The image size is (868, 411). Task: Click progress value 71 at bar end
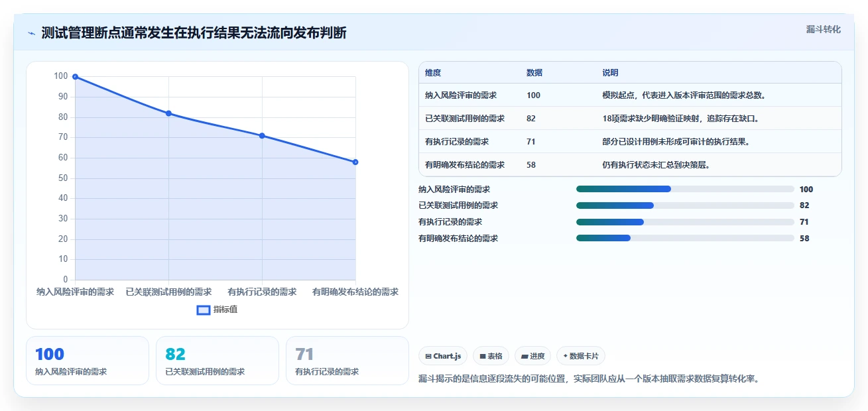click(804, 222)
